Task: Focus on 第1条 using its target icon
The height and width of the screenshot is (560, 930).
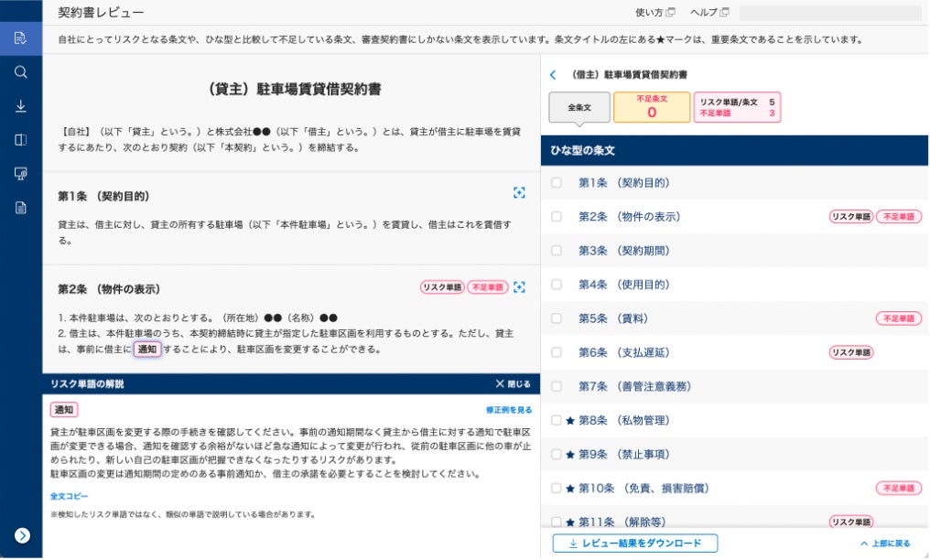Action: tap(519, 193)
